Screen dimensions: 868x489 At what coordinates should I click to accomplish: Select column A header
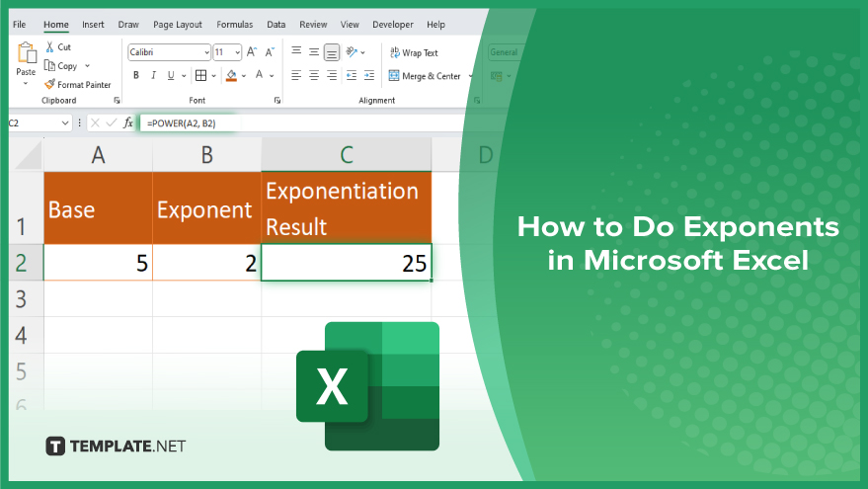pos(99,155)
